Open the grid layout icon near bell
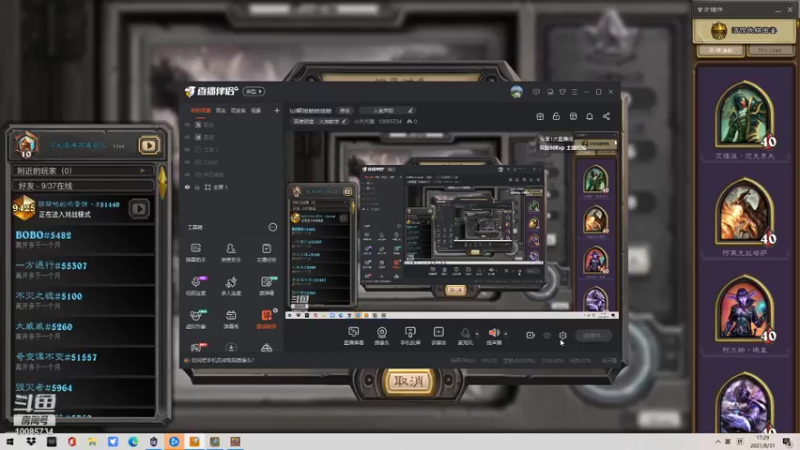The height and width of the screenshot is (450, 800). [573, 116]
